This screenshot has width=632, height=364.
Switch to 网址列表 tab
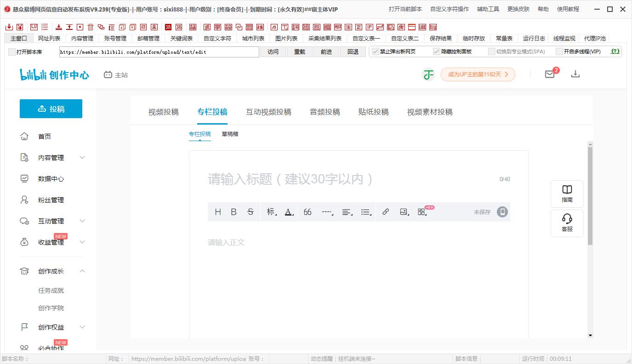[49, 39]
